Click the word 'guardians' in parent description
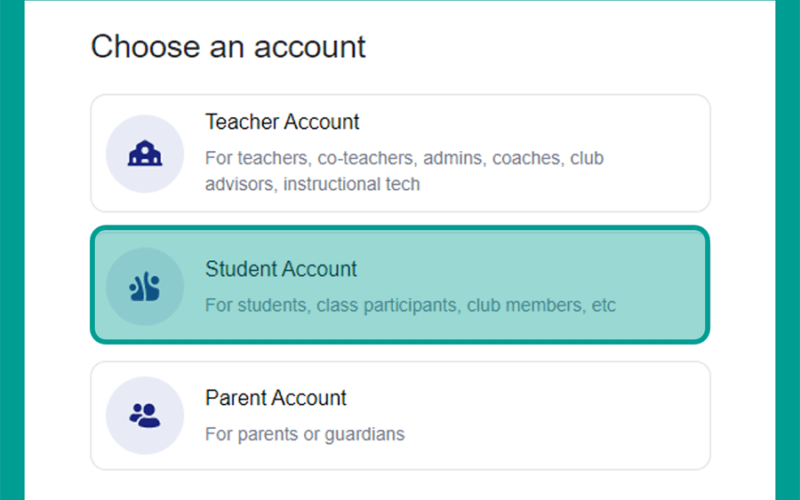Image resolution: width=800 pixels, height=500 pixels. 364,434
